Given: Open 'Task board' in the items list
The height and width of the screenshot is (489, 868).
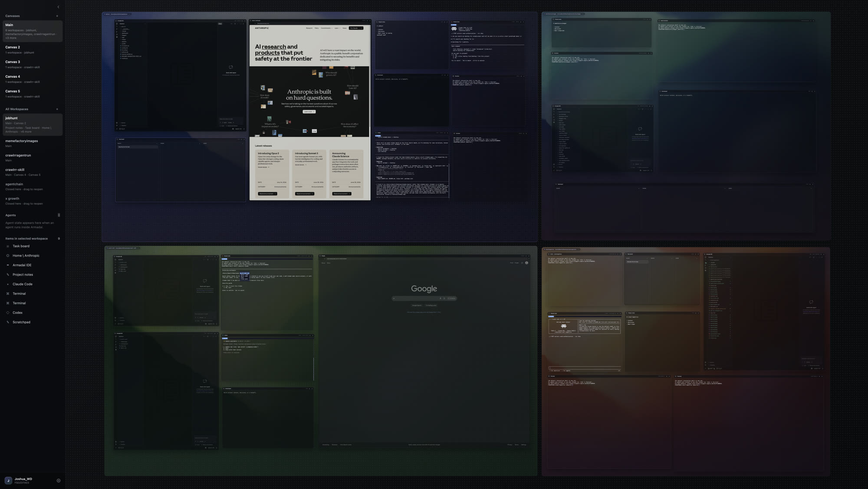Looking at the screenshot, I should coord(21,246).
